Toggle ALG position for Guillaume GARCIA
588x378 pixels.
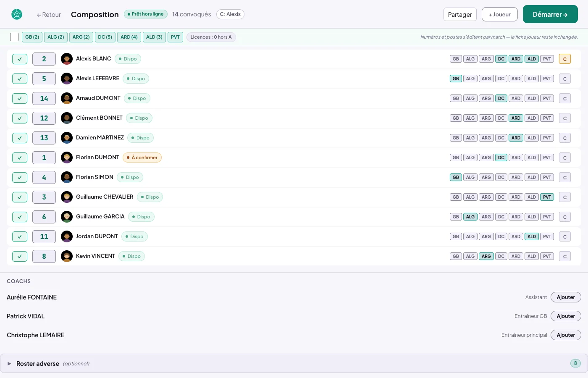470,217
